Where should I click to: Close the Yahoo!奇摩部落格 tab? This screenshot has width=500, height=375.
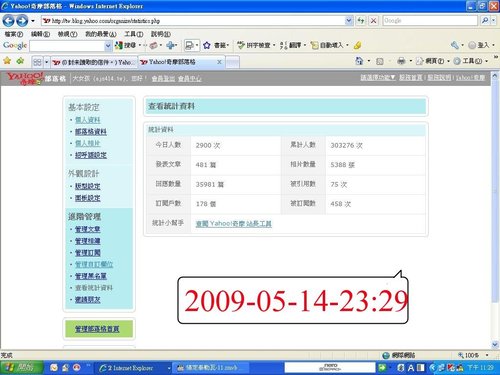click(x=219, y=62)
